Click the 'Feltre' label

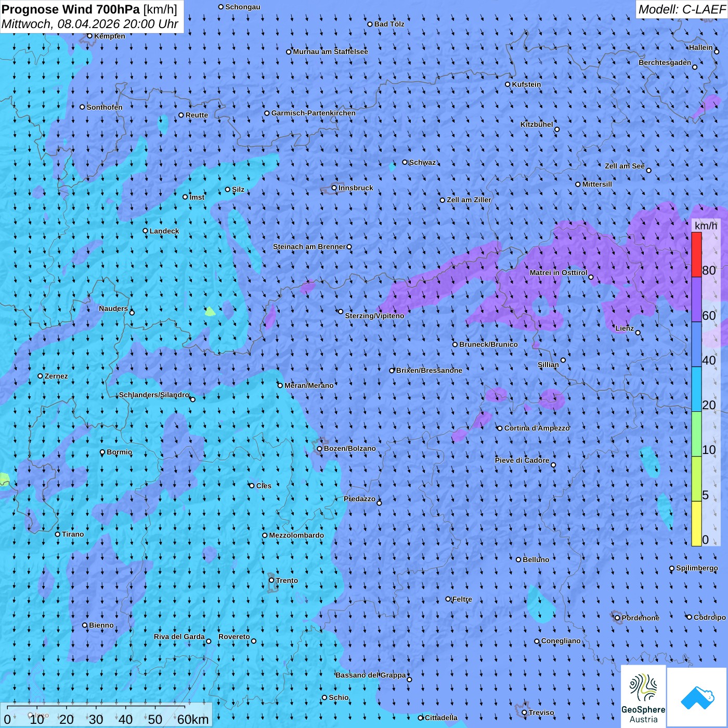[462, 599]
